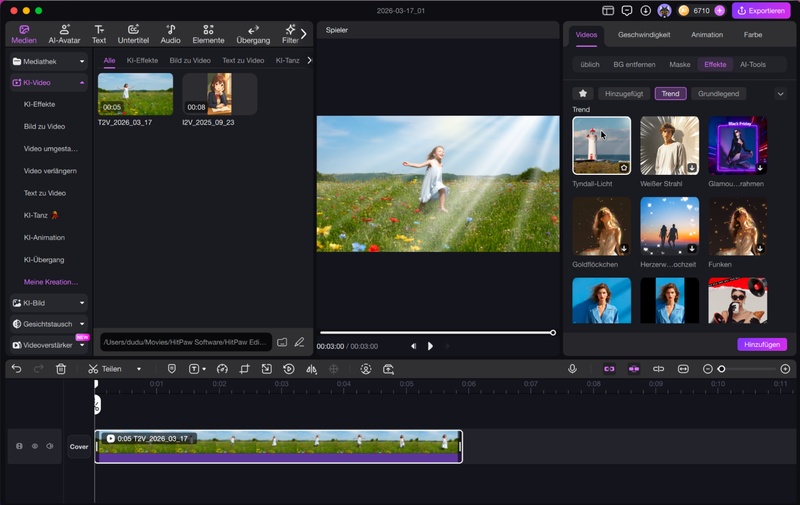Viewport: 800px width, 505px height.
Task: Open Audio section in top toolbar
Action: click(170, 34)
